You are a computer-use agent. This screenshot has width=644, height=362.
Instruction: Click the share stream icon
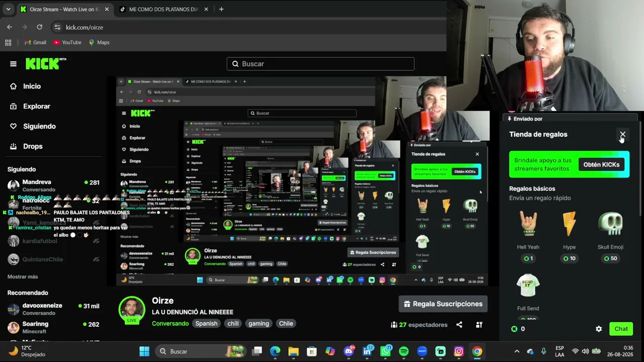(459, 325)
